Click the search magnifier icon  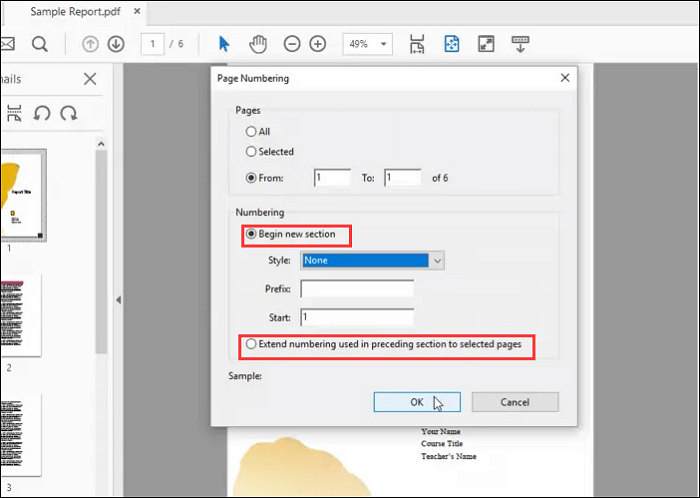[x=39, y=44]
